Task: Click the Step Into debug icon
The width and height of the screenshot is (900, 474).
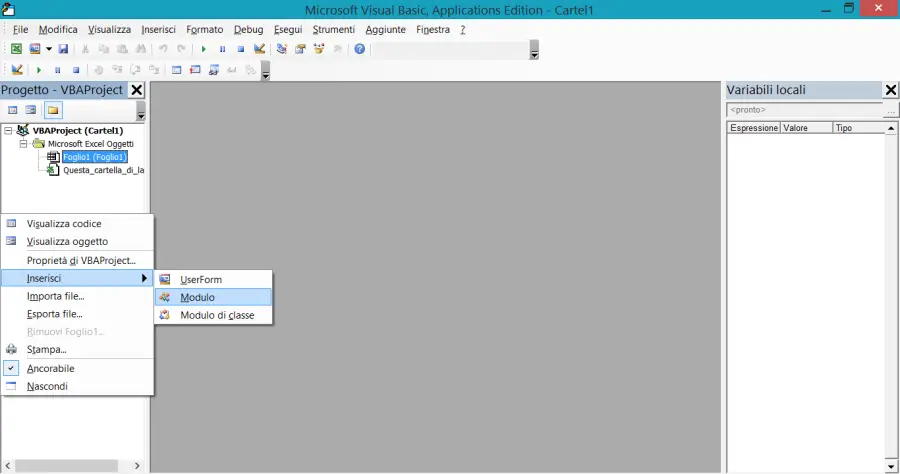Action: click(117, 70)
